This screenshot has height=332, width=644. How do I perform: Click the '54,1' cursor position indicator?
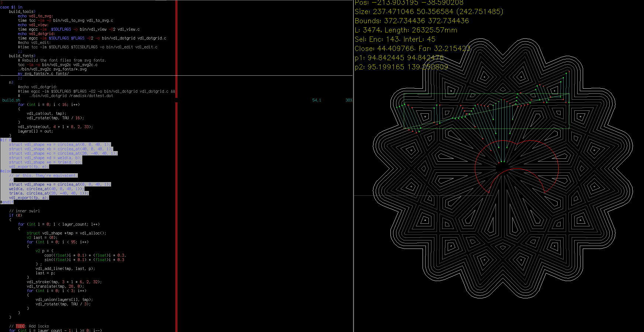point(317,100)
